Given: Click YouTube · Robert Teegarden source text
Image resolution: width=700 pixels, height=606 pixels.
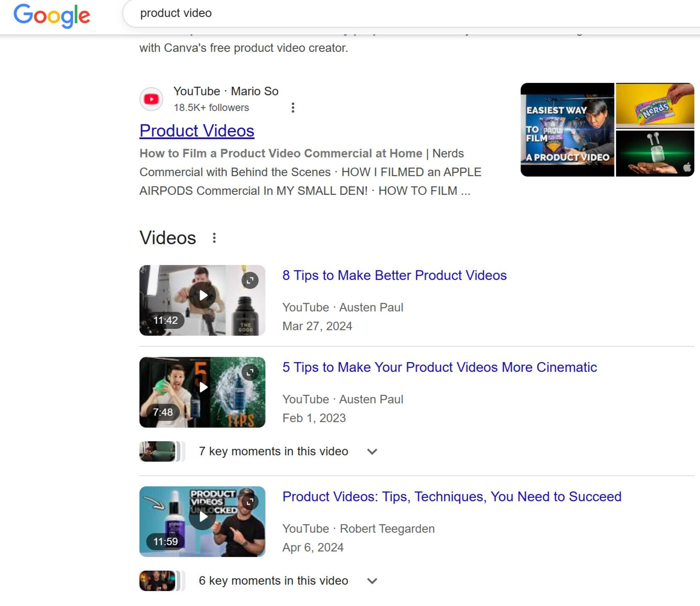Looking at the screenshot, I should [359, 529].
